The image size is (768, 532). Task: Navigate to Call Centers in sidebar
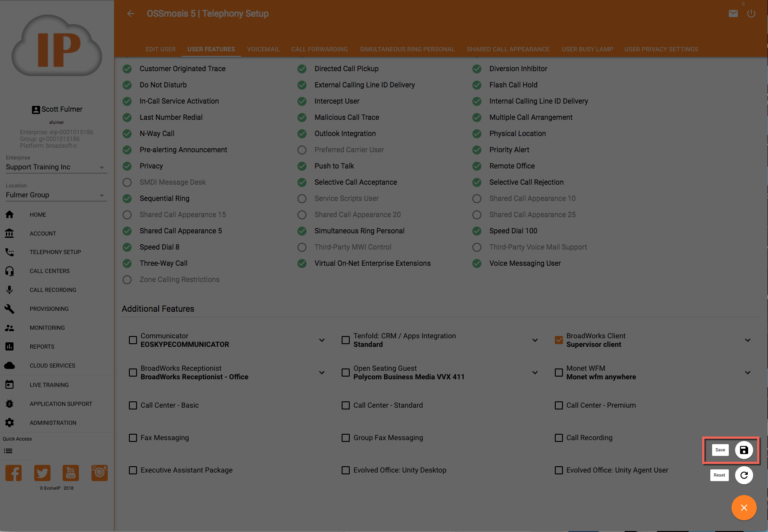50,271
